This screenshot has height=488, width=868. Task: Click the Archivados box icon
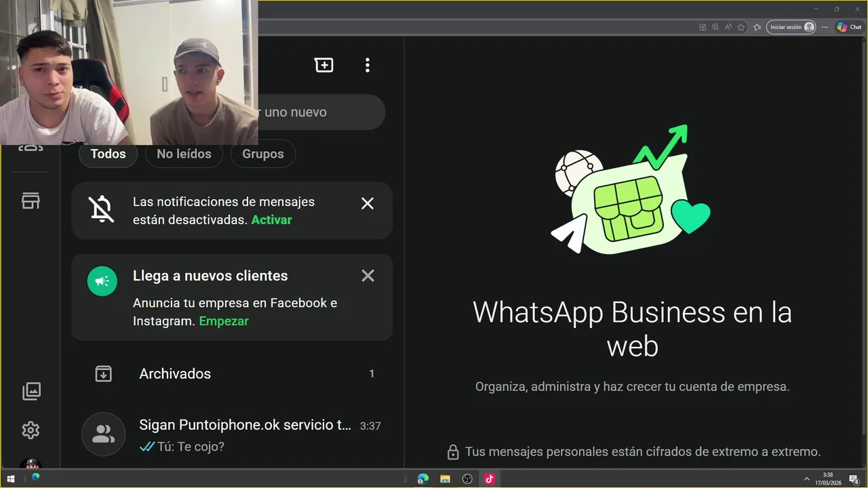[103, 373]
